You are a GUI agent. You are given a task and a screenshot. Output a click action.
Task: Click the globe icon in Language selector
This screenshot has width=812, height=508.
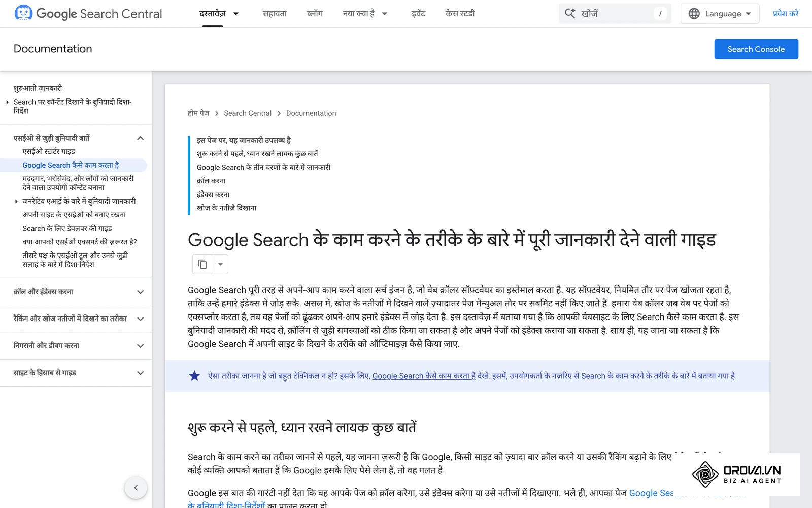pos(694,14)
